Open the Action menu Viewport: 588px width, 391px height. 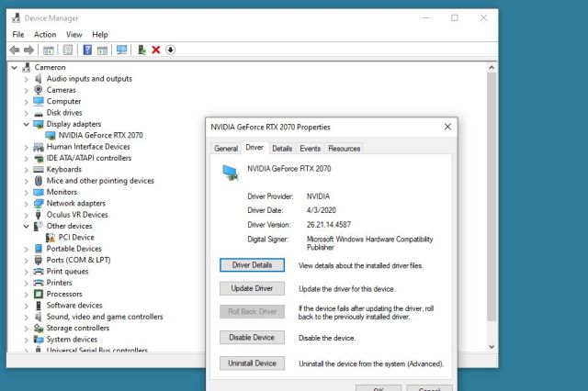(x=45, y=35)
